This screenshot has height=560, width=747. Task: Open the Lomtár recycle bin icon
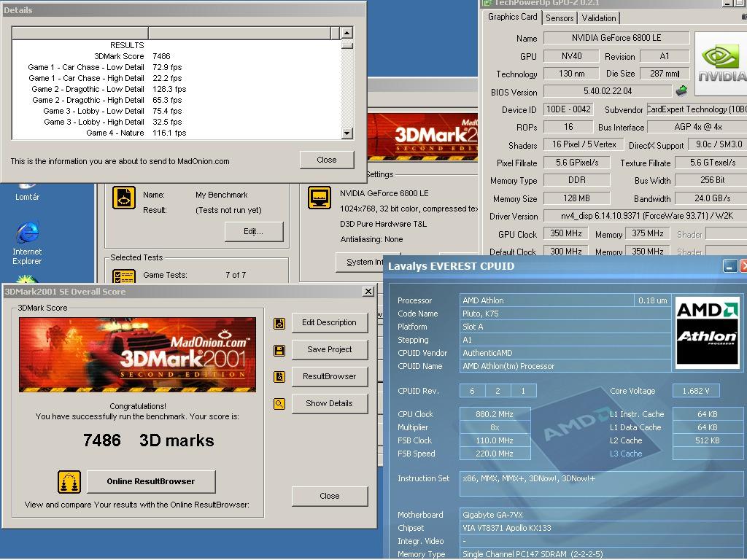point(27,192)
